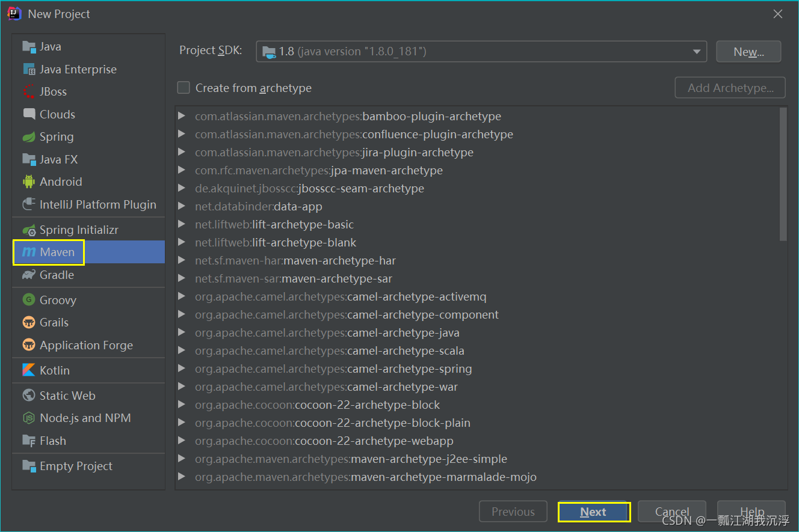Click the red JBoss icon

[x=29, y=92]
